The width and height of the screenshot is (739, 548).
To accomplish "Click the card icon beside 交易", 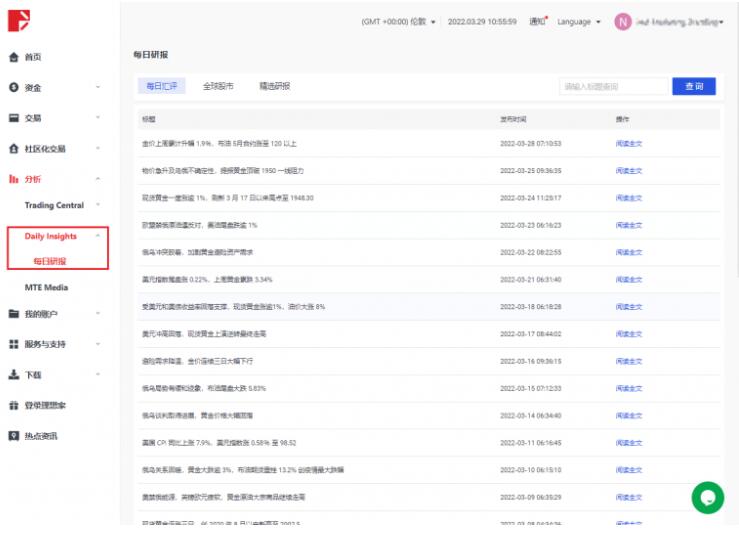I will [x=14, y=118].
